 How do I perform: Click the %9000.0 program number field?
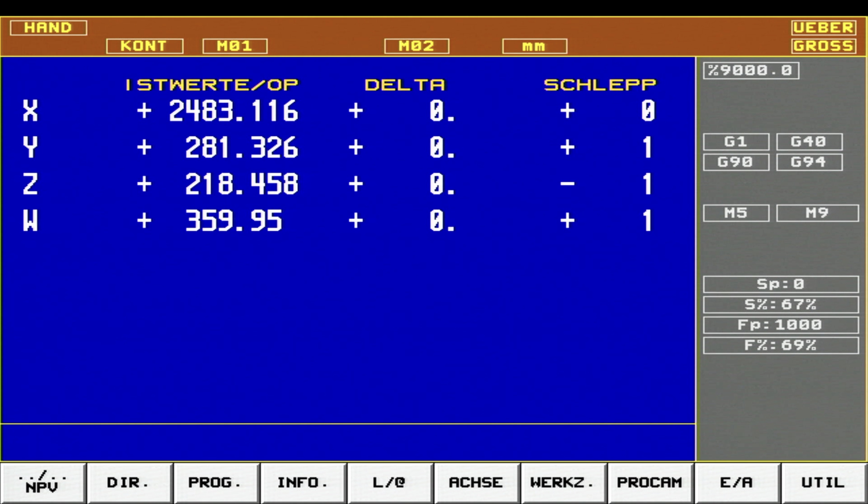[x=751, y=71]
